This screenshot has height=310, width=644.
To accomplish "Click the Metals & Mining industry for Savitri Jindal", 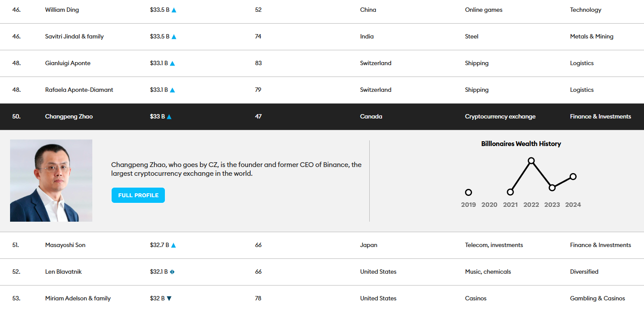I will [591, 37].
